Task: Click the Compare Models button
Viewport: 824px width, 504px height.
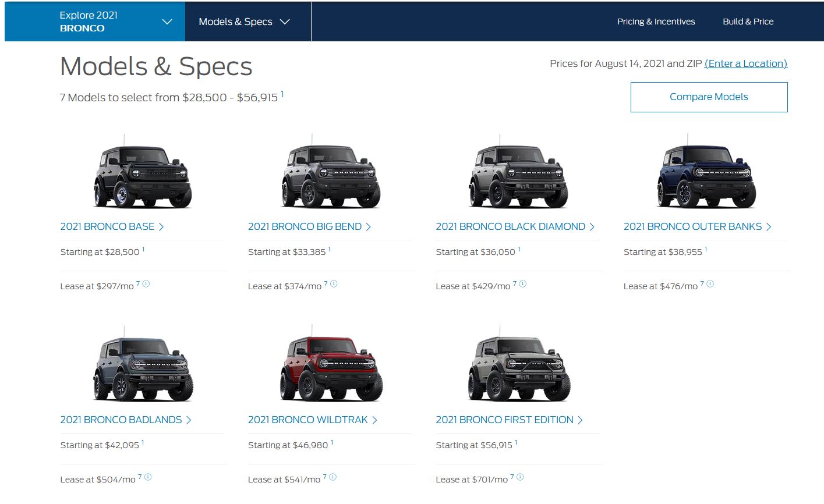Action: click(x=709, y=97)
